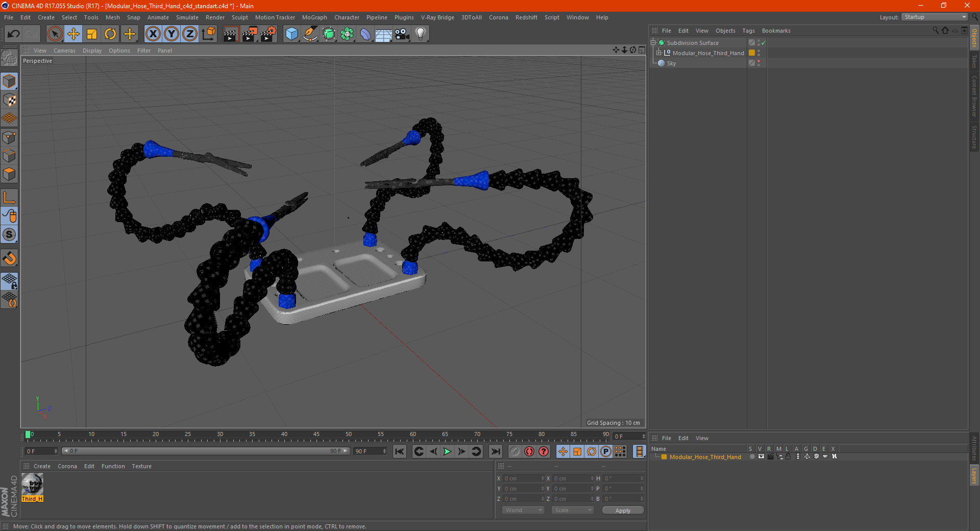Switch to Texture mode
Image resolution: width=980 pixels, height=531 pixels.
[9, 100]
